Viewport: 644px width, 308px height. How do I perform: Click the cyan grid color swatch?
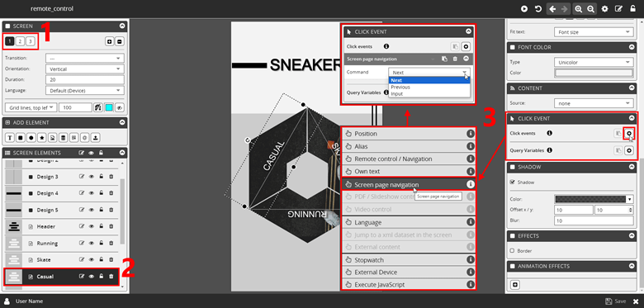[109, 107]
